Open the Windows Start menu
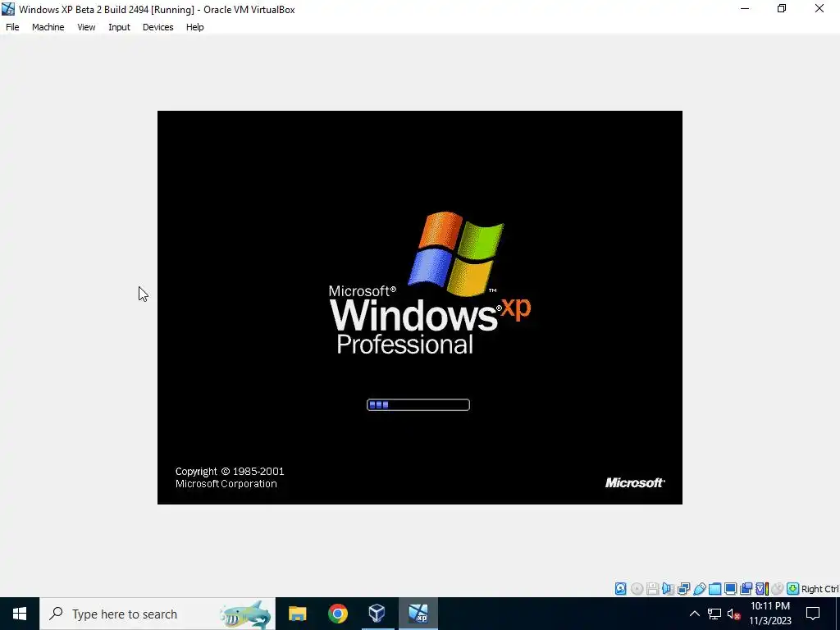Image resolution: width=840 pixels, height=630 pixels. coord(20,614)
